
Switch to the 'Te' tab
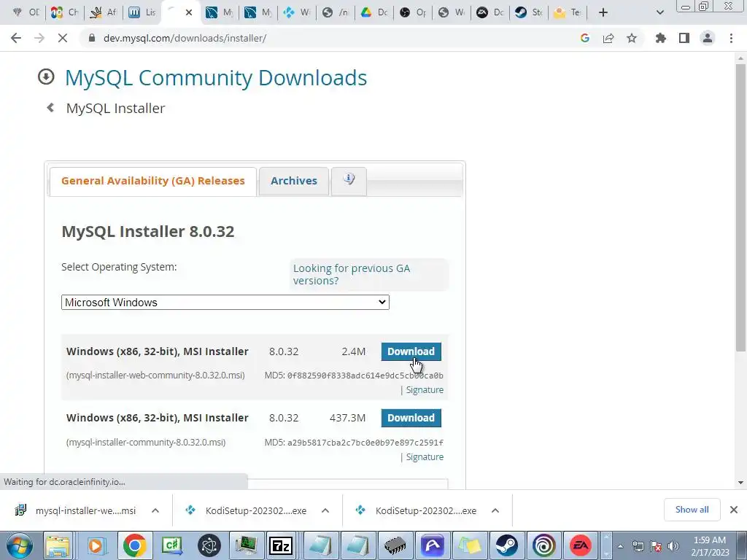tap(568, 12)
